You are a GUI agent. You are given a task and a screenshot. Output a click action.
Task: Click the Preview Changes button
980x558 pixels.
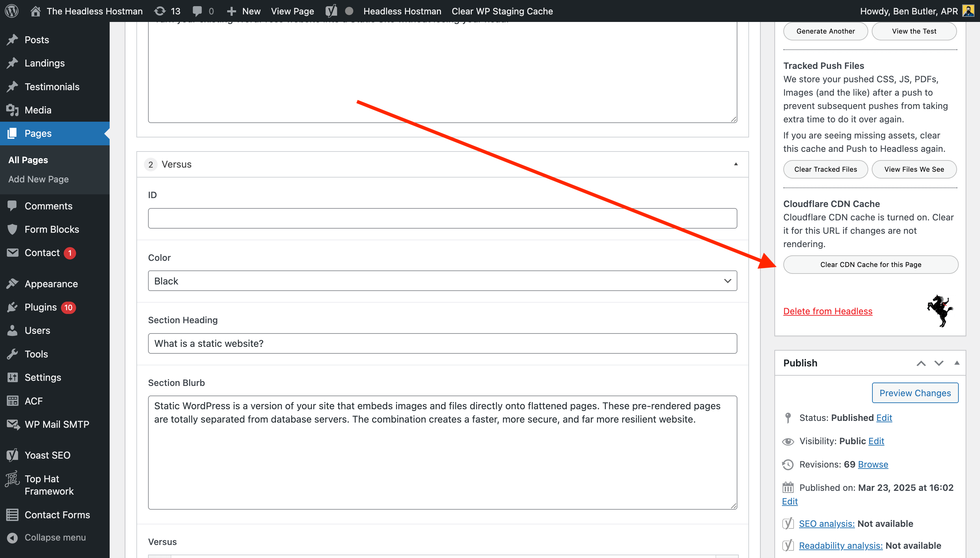[915, 393]
